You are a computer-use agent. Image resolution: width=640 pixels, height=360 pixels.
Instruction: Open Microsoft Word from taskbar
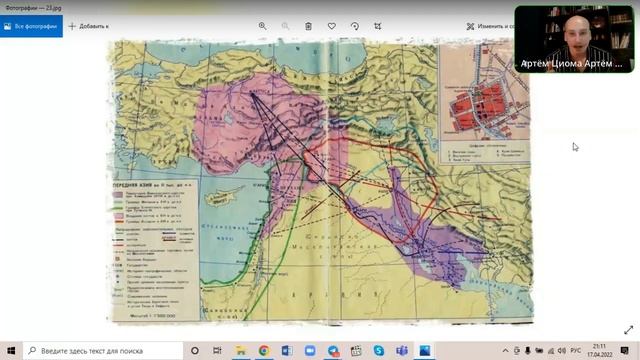(x=287, y=351)
